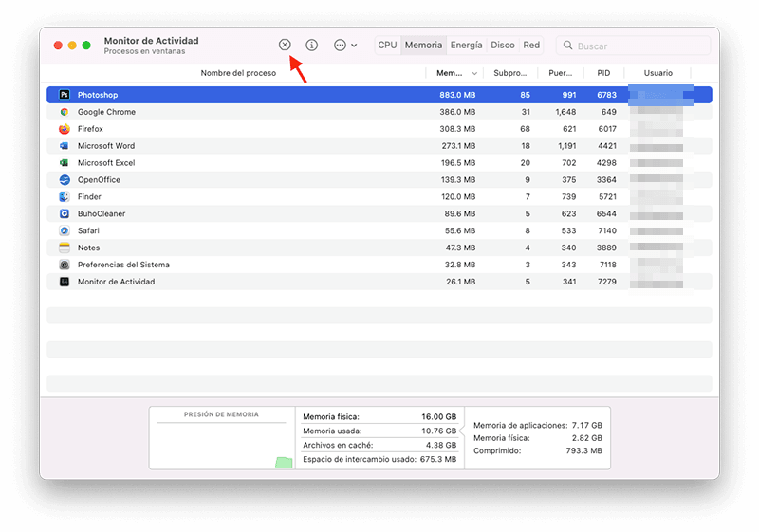Select the Firefox process name
The width and height of the screenshot is (759, 532).
coord(90,129)
